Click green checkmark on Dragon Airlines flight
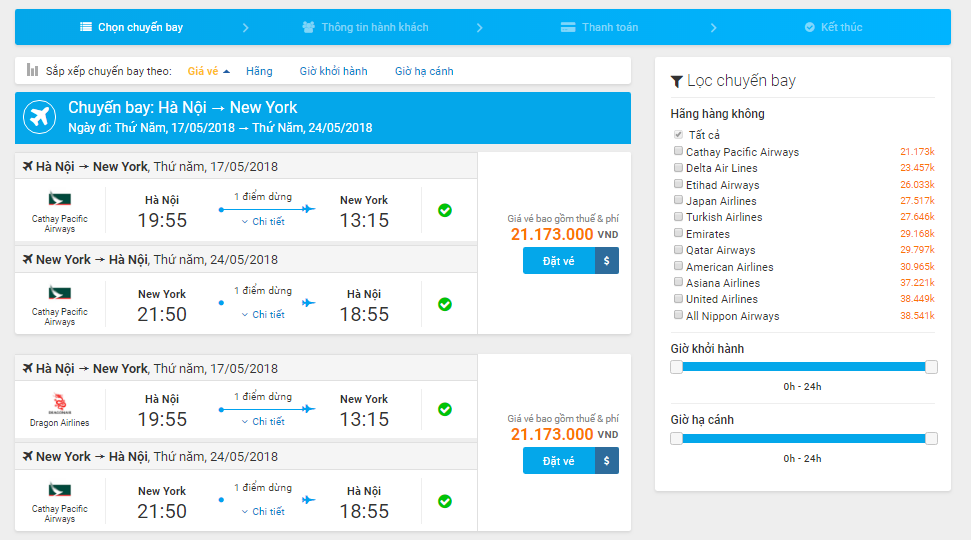 (x=445, y=409)
